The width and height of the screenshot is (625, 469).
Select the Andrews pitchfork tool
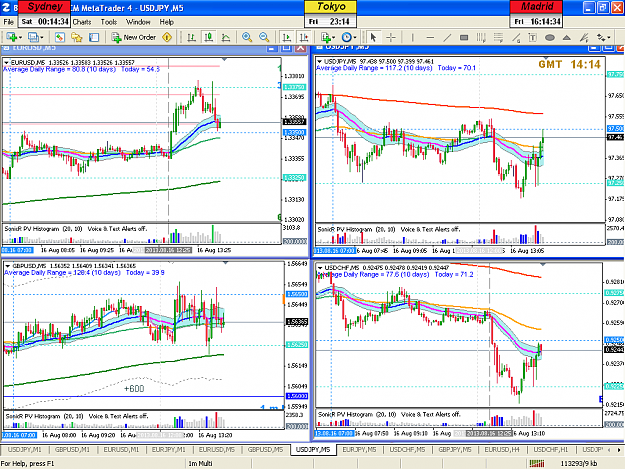pyautogui.click(x=584, y=37)
